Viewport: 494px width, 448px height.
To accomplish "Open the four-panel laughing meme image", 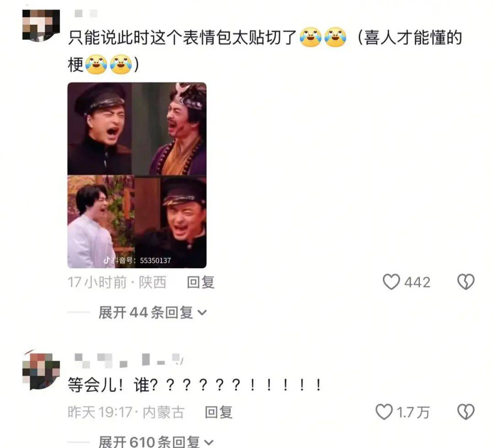I will pyautogui.click(x=137, y=176).
